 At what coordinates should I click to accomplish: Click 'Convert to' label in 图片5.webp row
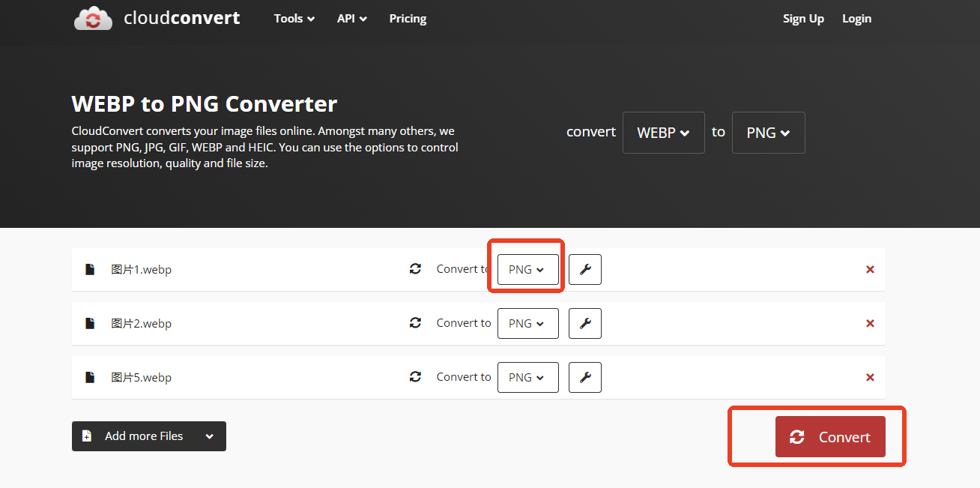tap(464, 377)
